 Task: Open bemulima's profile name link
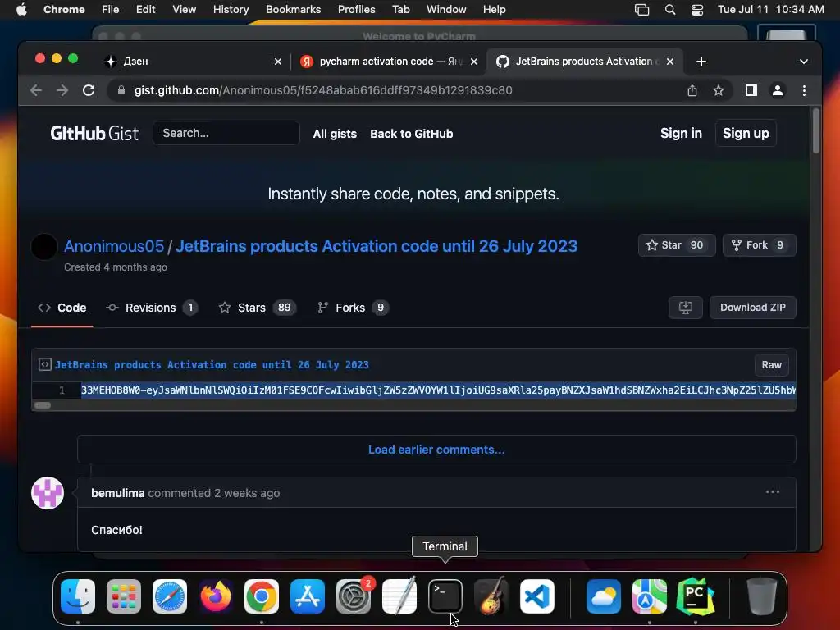[118, 493]
